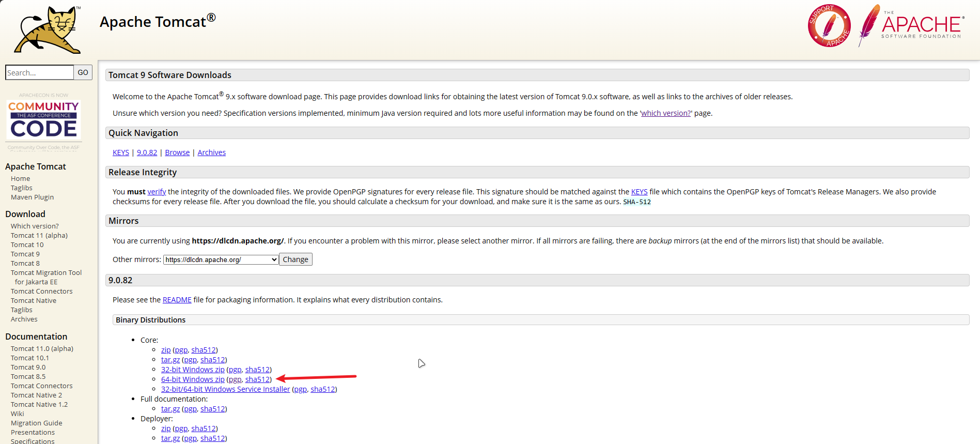This screenshot has width=980, height=444.
Task: Open Wiki in Documentation sidebar
Action: coord(17,414)
